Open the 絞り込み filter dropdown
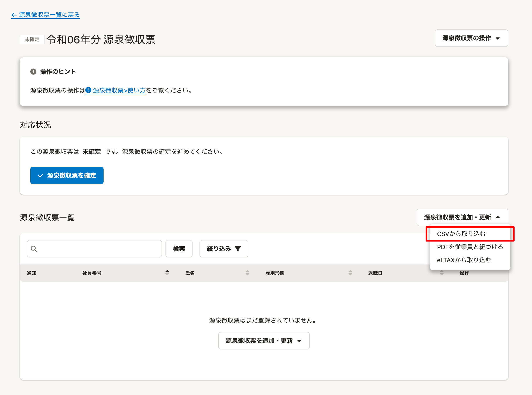532x395 pixels. [224, 249]
